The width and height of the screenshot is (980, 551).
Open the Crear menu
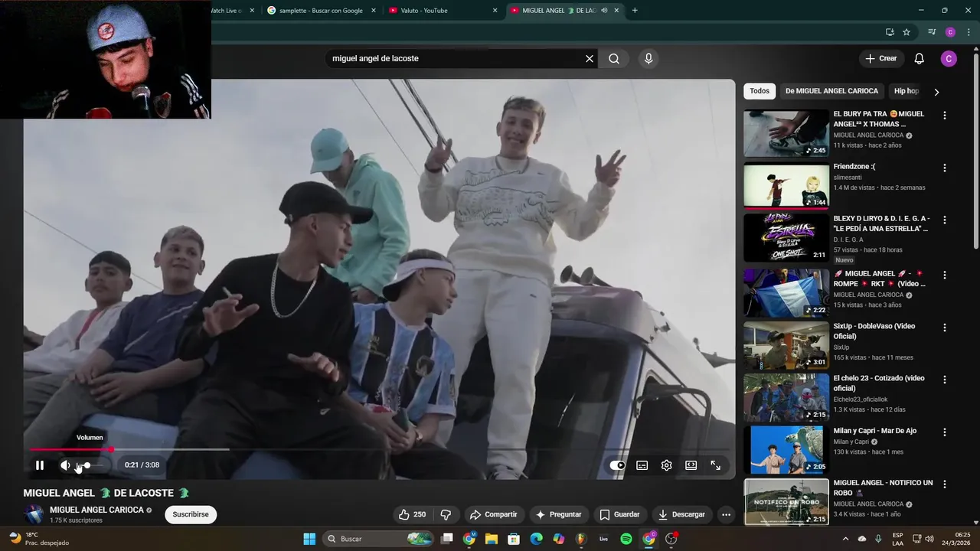click(x=880, y=59)
